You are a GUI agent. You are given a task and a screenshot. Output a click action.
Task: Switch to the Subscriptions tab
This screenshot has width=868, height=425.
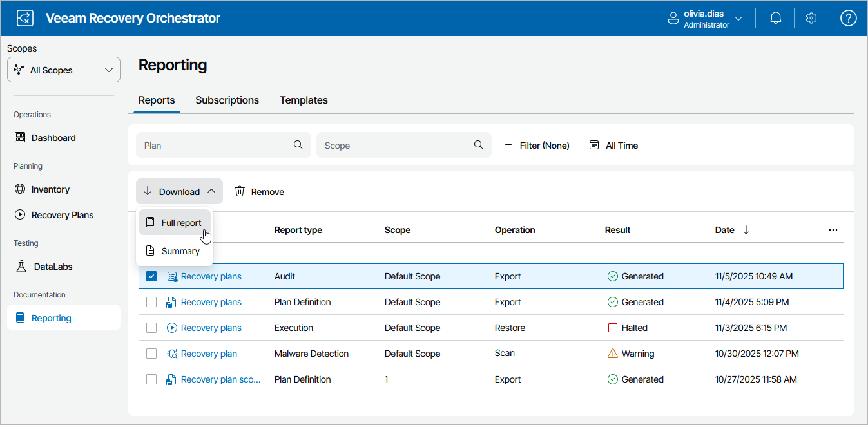(227, 100)
